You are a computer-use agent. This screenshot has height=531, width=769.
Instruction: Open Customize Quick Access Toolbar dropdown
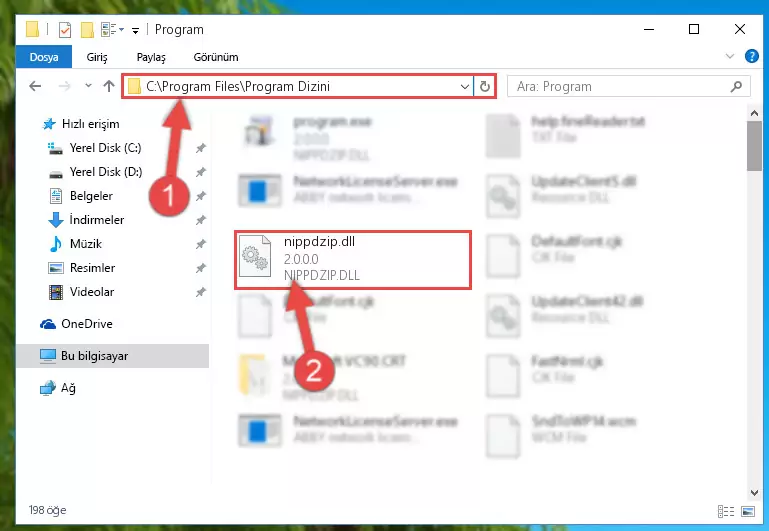click(x=135, y=30)
